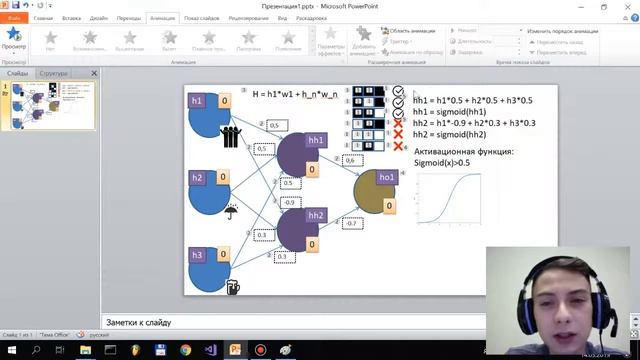Click into the Заметки к слайду notes field
The width and height of the screenshot is (640, 360).
coord(293,322)
